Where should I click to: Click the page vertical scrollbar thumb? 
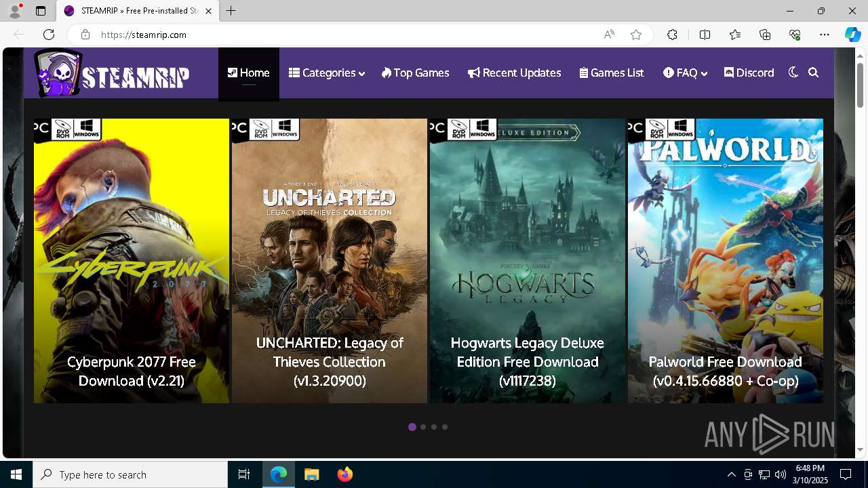[860, 85]
